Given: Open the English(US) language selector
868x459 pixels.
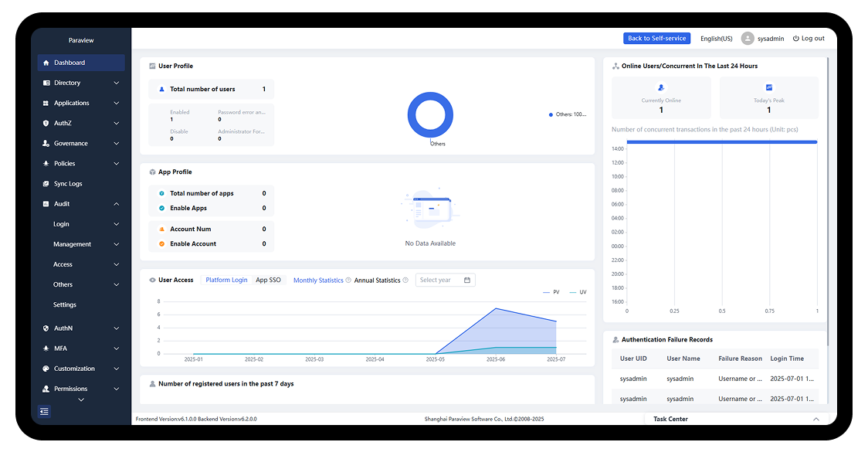Looking at the screenshot, I should (x=717, y=39).
